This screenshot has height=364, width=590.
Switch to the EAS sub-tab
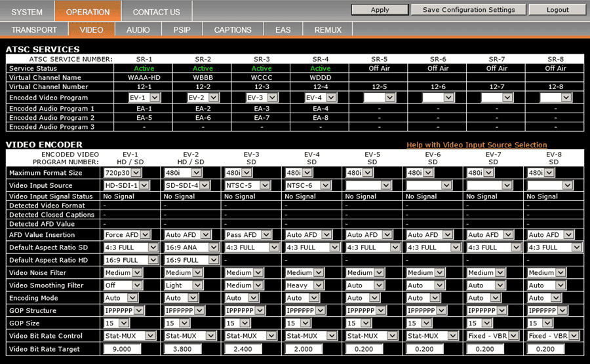(x=283, y=30)
